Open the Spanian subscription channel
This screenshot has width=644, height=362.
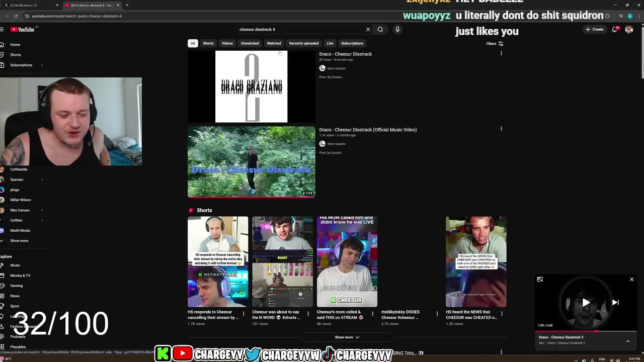click(17, 179)
